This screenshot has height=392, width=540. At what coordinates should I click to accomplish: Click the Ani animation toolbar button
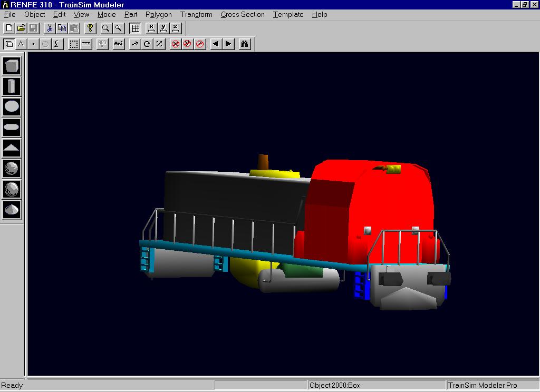pos(119,44)
